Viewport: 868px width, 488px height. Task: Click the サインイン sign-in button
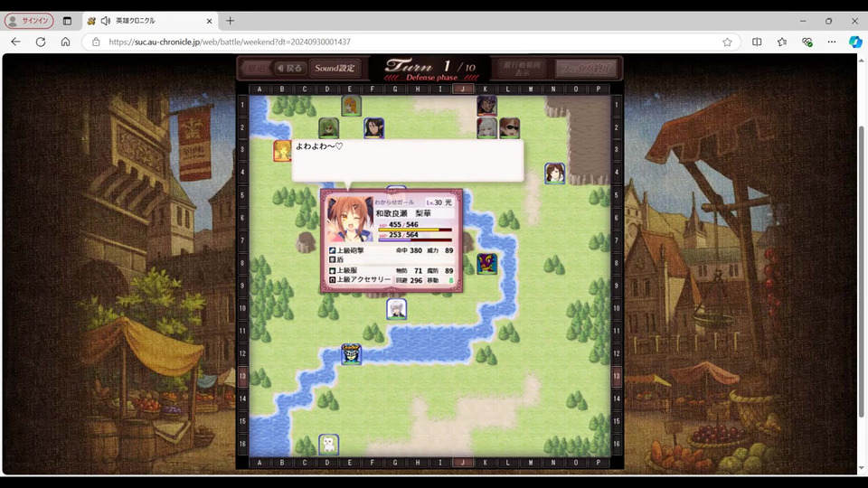coord(29,21)
